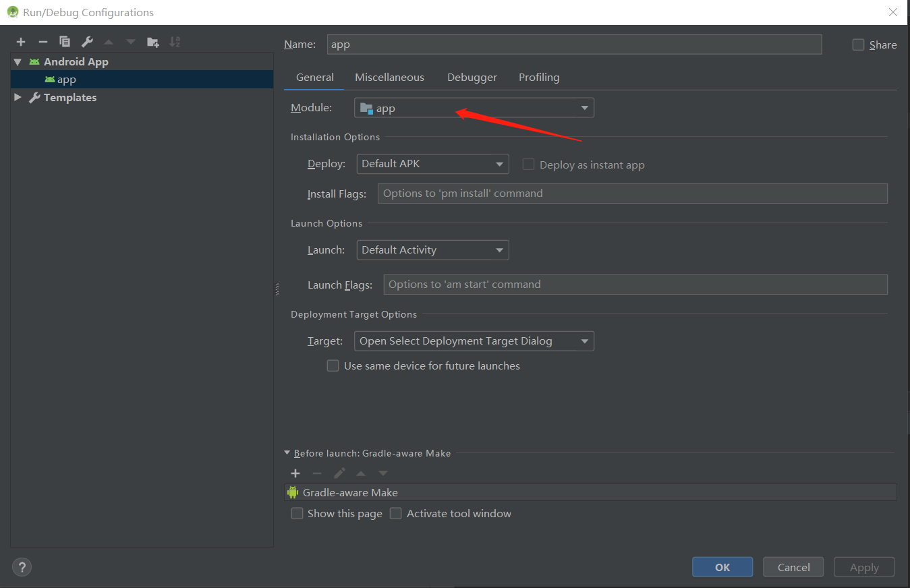Add a new Before Launch task
This screenshot has height=588, width=910.
pyautogui.click(x=295, y=473)
